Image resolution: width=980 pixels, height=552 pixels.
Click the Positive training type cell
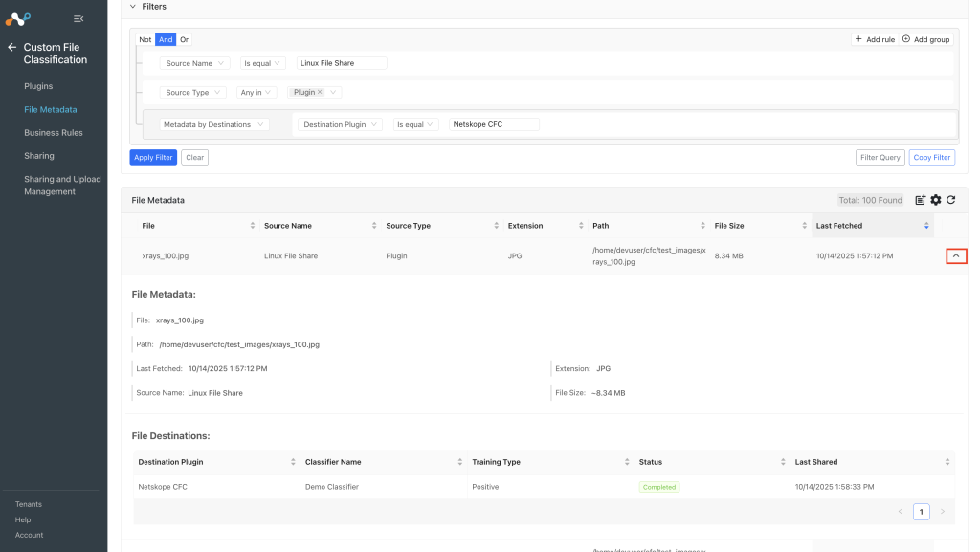coord(485,487)
